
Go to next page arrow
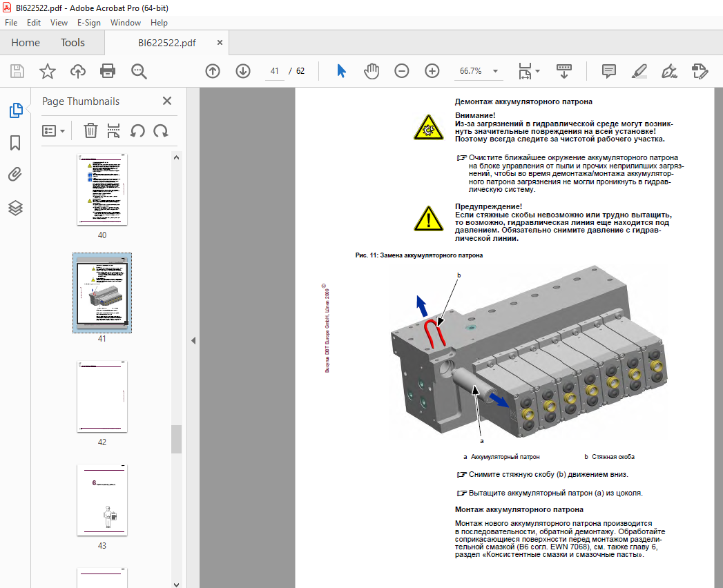(243, 71)
